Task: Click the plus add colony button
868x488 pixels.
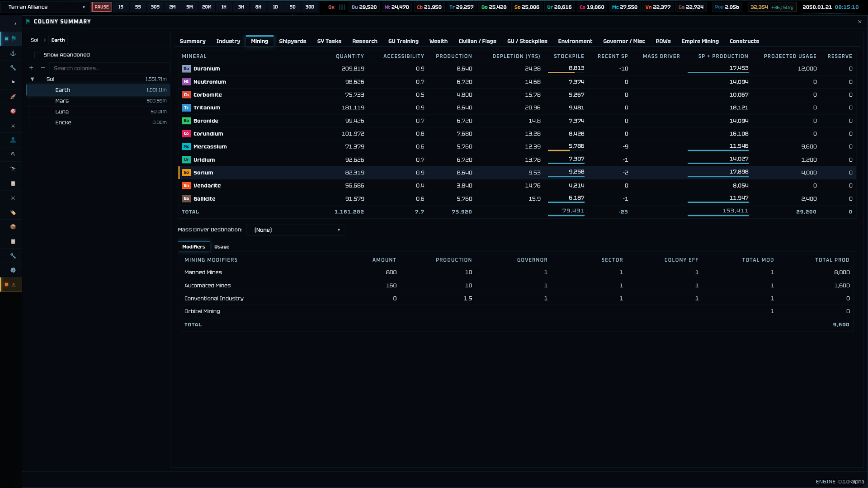Action: 31,68
